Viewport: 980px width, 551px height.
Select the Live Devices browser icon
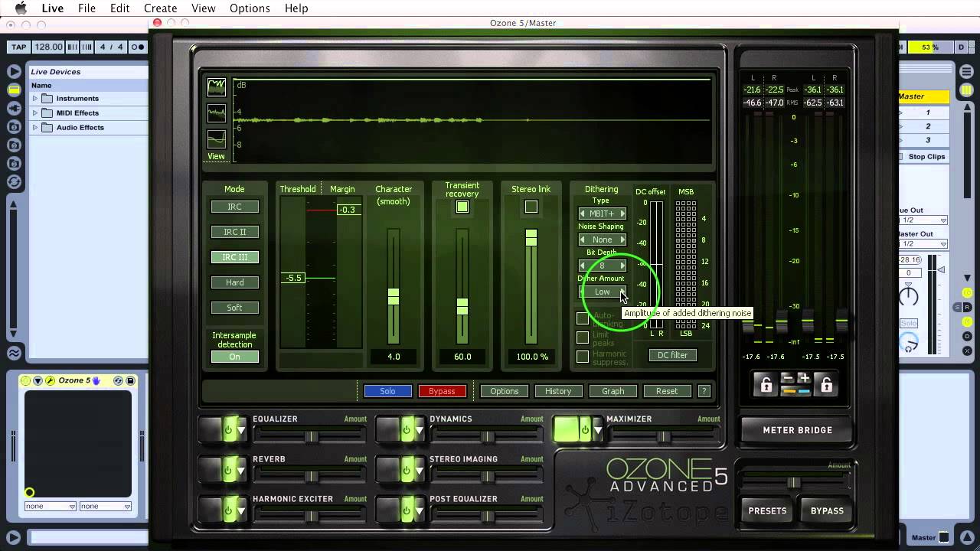(14, 90)
